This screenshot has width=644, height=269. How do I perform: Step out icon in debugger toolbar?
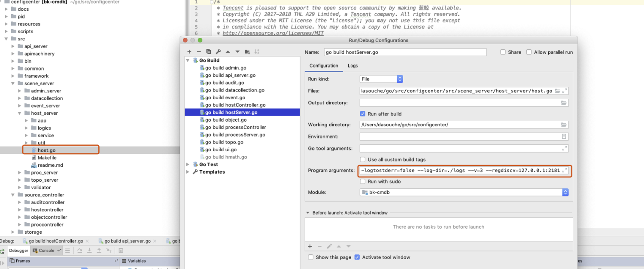(x=99, y=251)
